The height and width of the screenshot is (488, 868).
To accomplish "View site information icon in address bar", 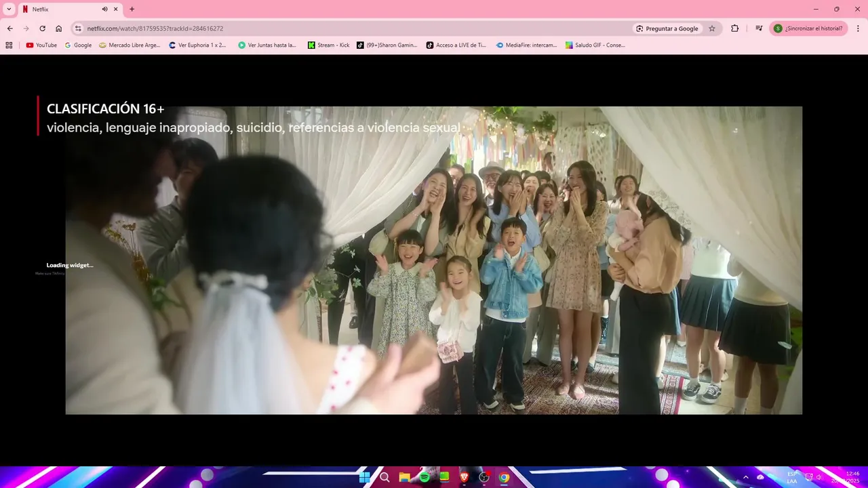I will coord(78,28).
